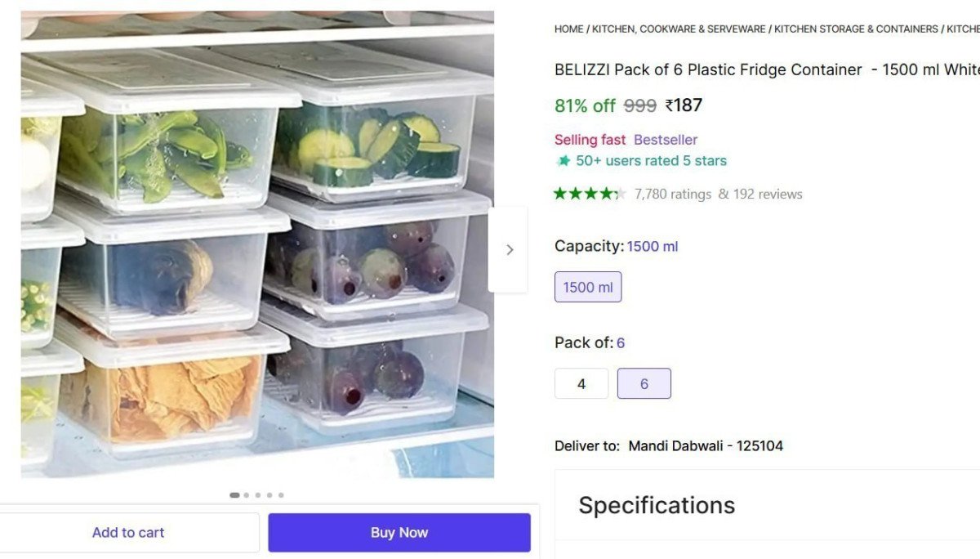
Task: Click the first dot in the image progress indicator
Action: 234,494
